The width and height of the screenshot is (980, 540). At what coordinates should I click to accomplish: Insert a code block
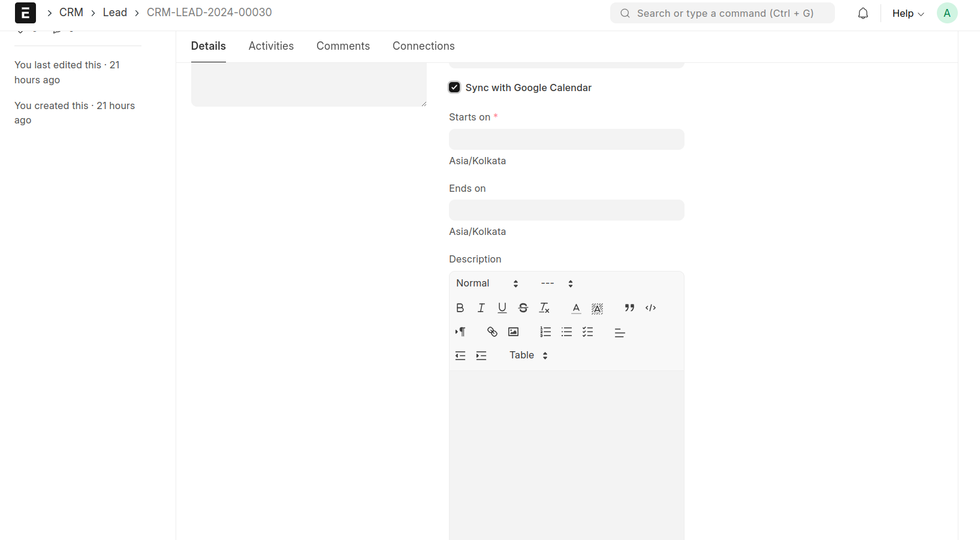coord(650,308)
